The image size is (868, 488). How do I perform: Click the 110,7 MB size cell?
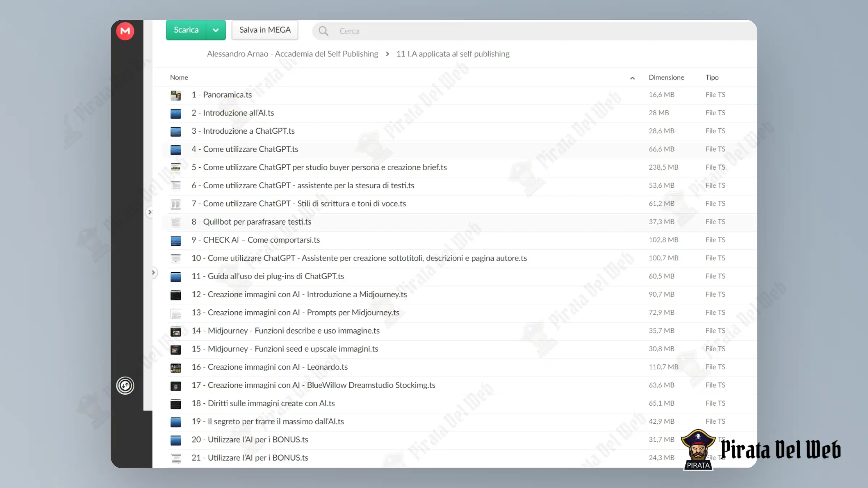pyautogui.click(x=663, y=367)
